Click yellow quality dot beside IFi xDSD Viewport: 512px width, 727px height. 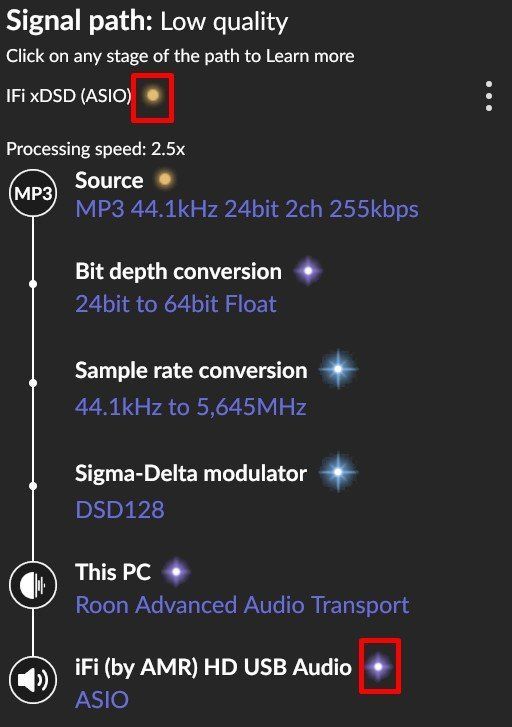(153, 96)
